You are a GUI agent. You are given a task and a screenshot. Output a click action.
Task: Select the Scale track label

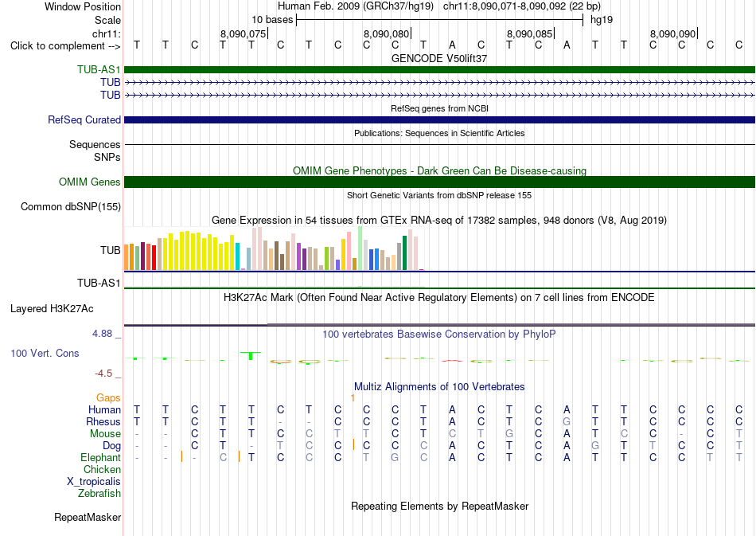coord(107,20)
